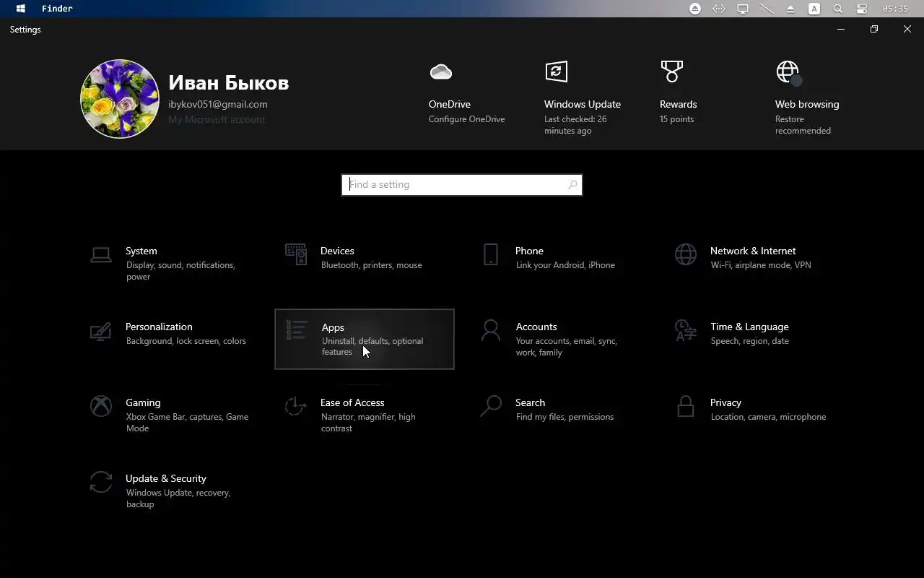Screen dimensions: 924x578
Task: Click the user profile picture
Action: (120, 99)
